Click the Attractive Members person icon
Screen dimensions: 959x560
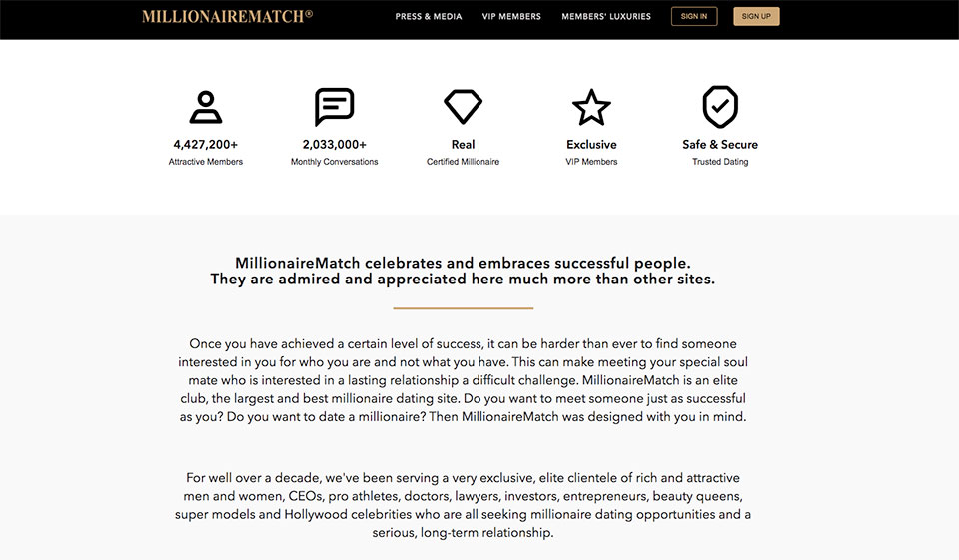click(x=205, y=107)
